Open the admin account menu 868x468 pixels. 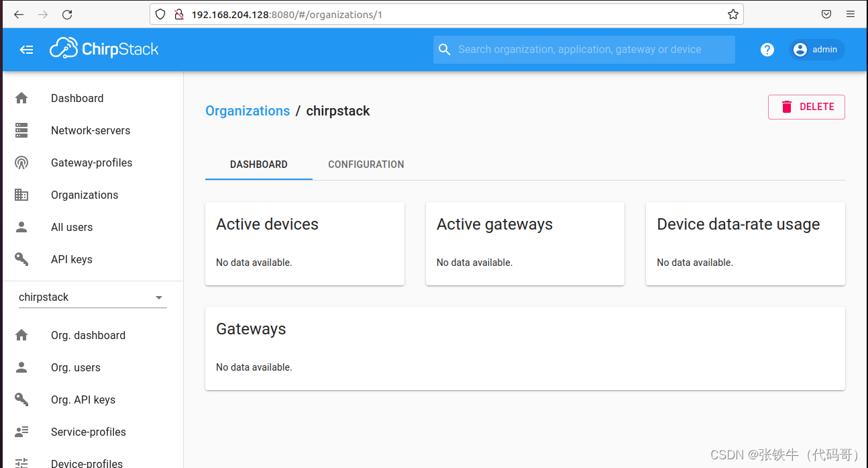point(816,49)
